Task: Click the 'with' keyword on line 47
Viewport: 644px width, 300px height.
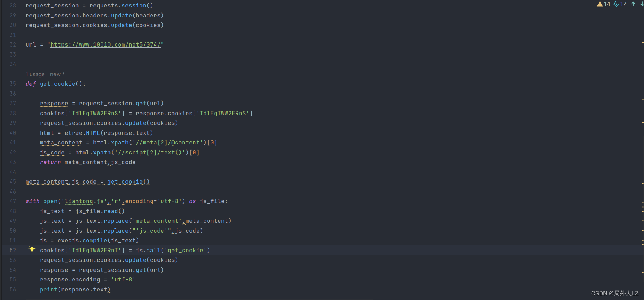Action: [x=33, y=201]
